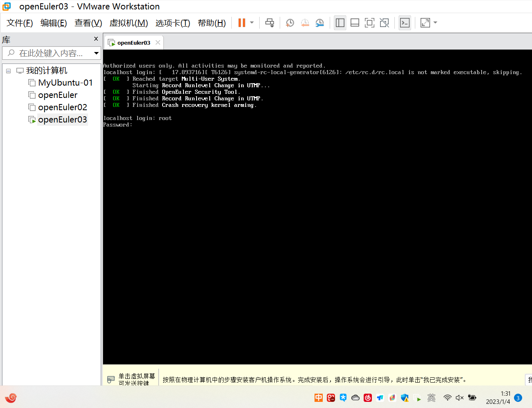This screenshot has width=532, height=408.
Task: Click the stretch guest display icon
Action: 425,23
